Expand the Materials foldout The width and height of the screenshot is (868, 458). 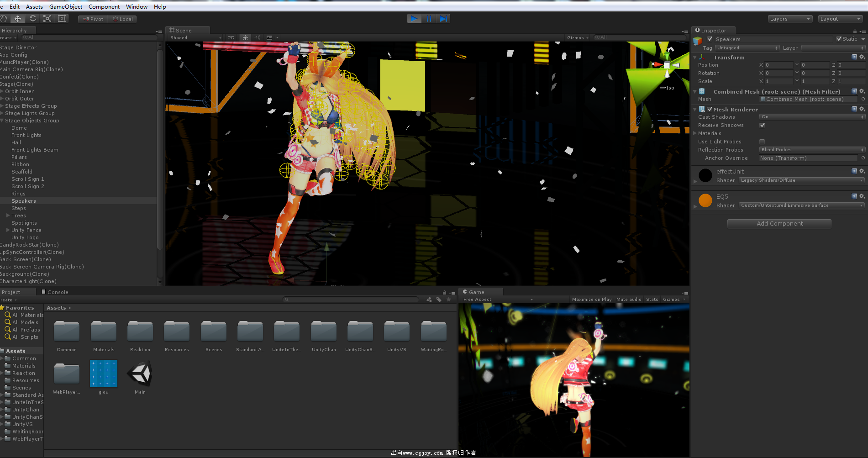(695, 133)
